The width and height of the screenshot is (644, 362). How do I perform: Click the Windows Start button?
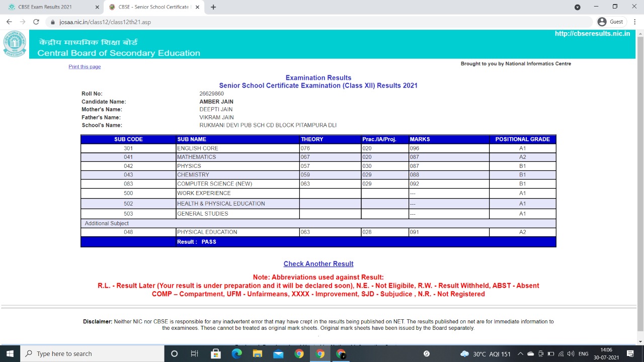pos(10,354)
